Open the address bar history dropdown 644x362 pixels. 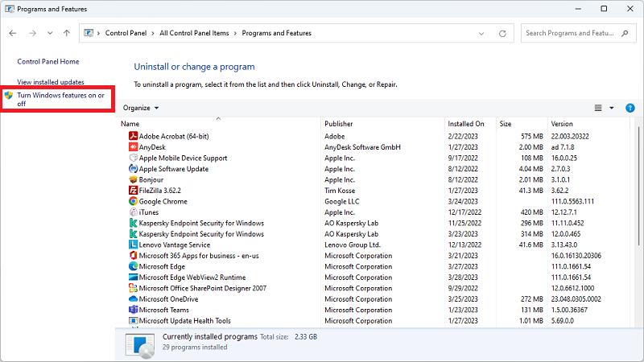click(x=482, y=34)
